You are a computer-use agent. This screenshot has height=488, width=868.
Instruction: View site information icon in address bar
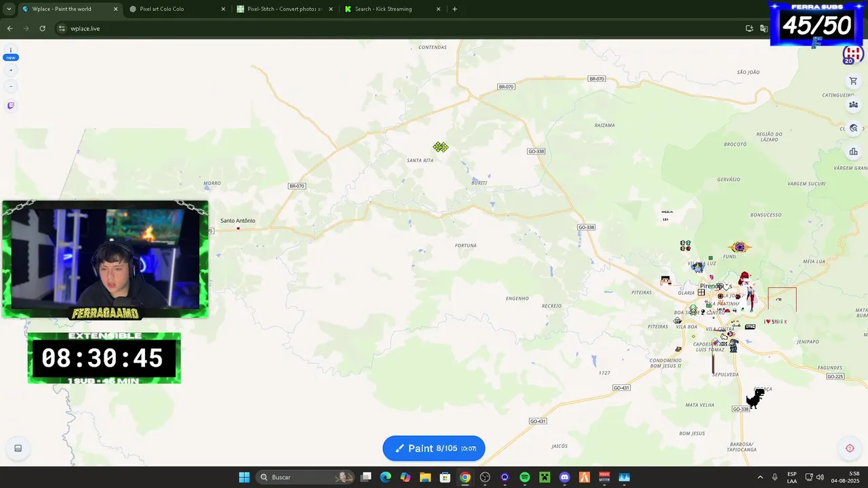[62, 28]
